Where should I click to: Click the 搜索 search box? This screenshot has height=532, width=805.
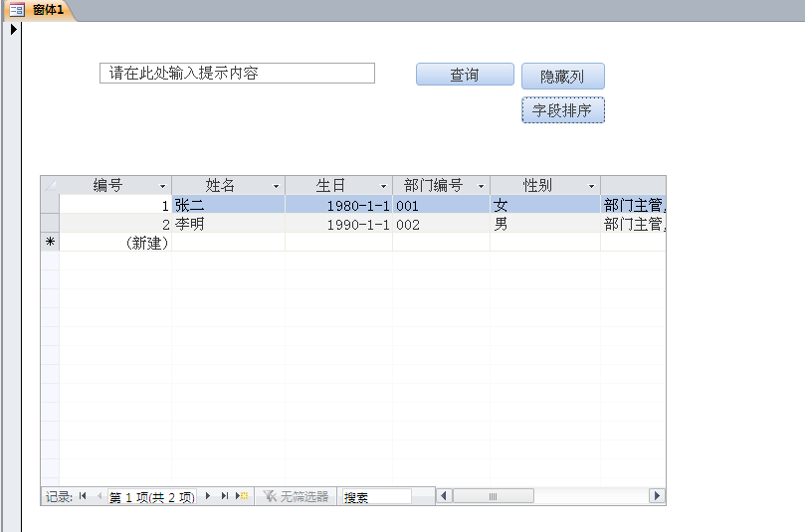(377, 496)
